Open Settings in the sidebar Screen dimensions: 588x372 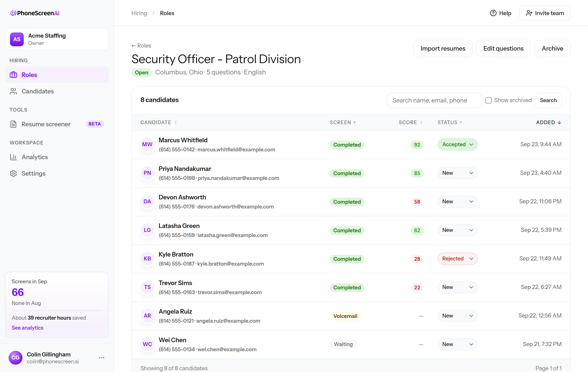pyautogui.click(x=57, y=173)
